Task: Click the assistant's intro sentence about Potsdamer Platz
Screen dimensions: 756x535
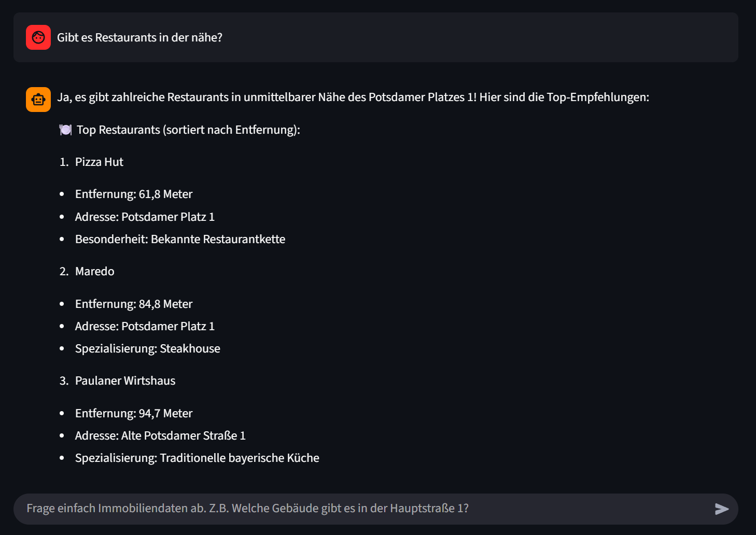Action: tap(353, 97)
